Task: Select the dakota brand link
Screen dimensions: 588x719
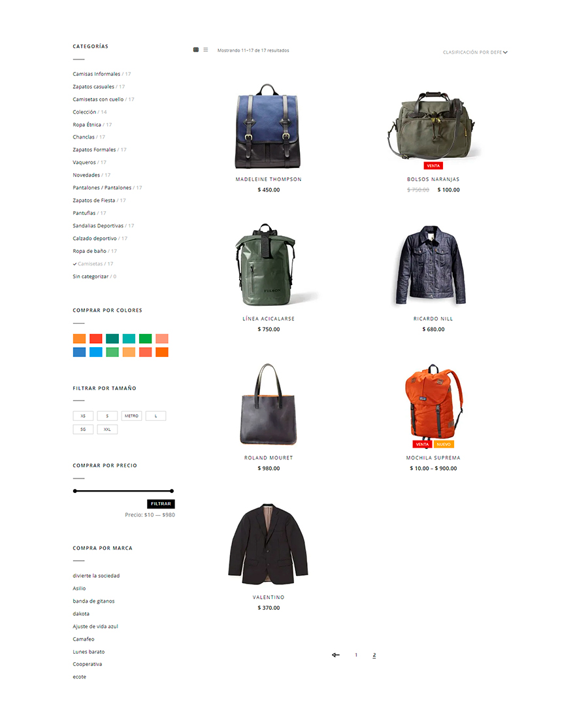Action: pyautogui.click(x=81, y=614)
